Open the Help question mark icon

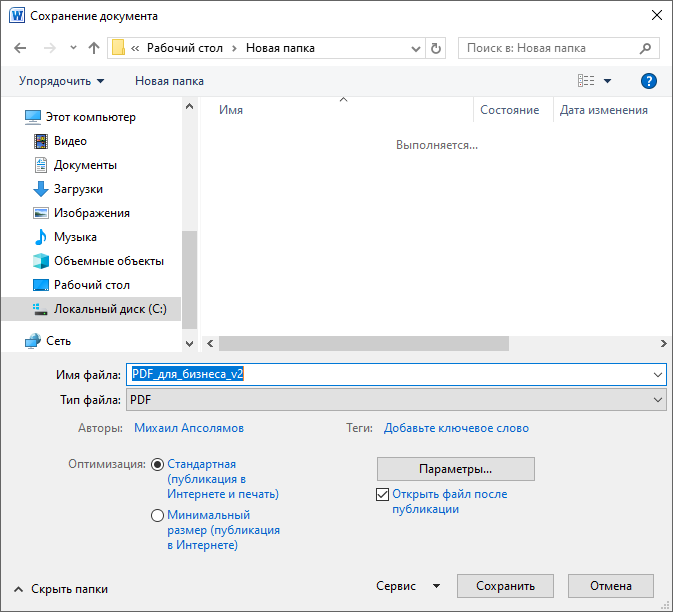[648, 81]
